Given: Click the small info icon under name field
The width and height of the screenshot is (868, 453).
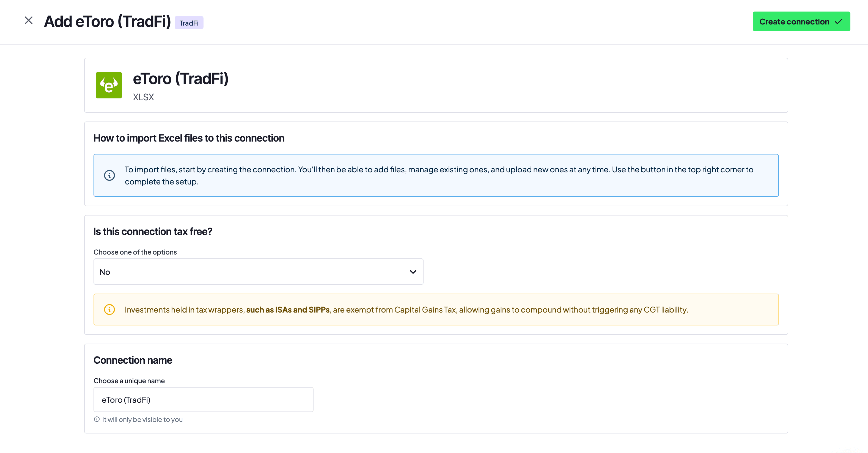Looking at the screenshot, I should 97,419.
